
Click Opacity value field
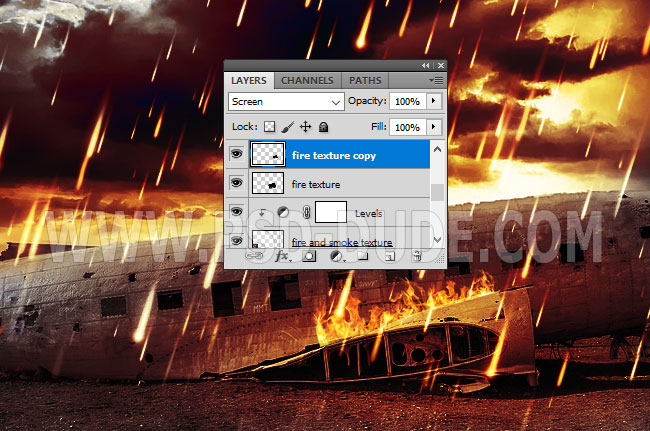(x=407, y=101)
